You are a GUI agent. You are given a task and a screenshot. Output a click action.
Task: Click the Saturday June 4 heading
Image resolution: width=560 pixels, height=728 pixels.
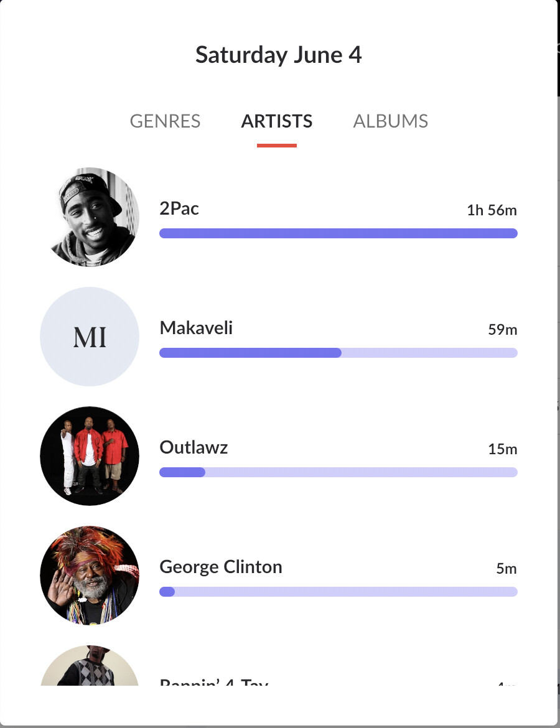pos(279,55)
